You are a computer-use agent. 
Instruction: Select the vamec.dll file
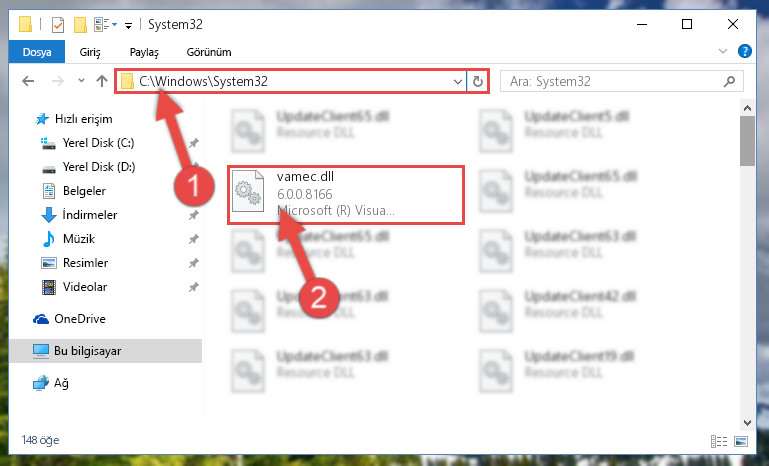click(346, 195)
